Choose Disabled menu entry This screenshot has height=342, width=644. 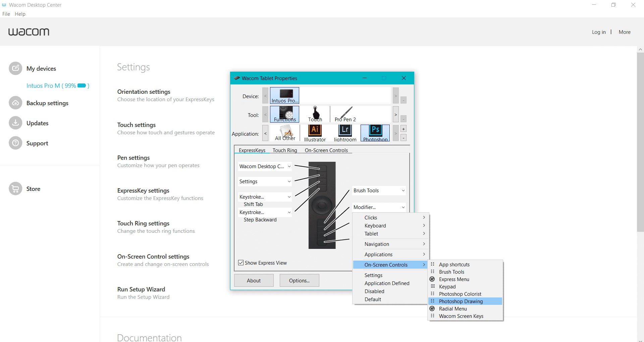click(x=390, y=291)
